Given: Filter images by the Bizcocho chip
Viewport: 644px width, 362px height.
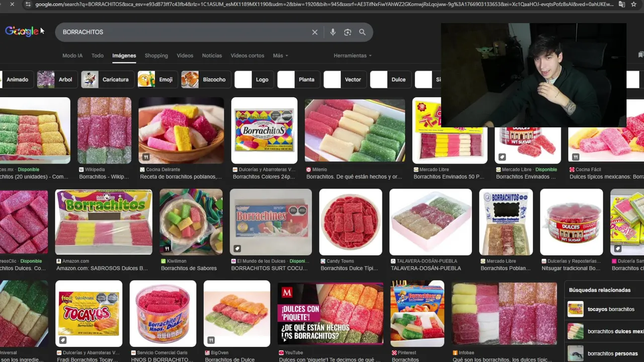Looking at the screenshot, I should coord(206,79).
